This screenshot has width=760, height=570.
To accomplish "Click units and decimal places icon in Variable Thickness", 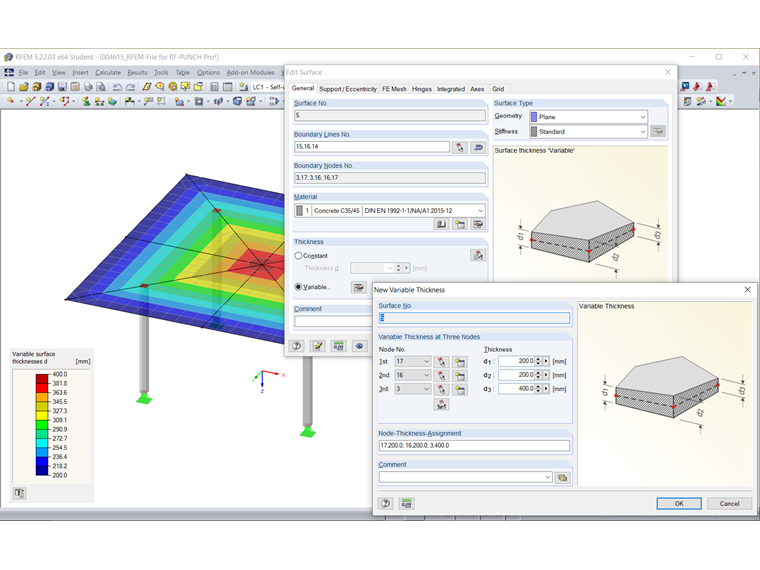I will (x=406, y=504).
